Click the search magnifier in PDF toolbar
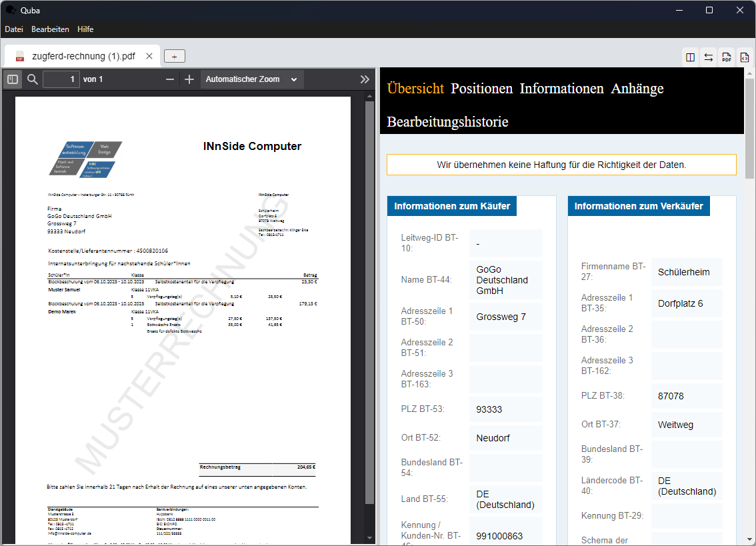This screenshot has height=546, width=756. 32,79
